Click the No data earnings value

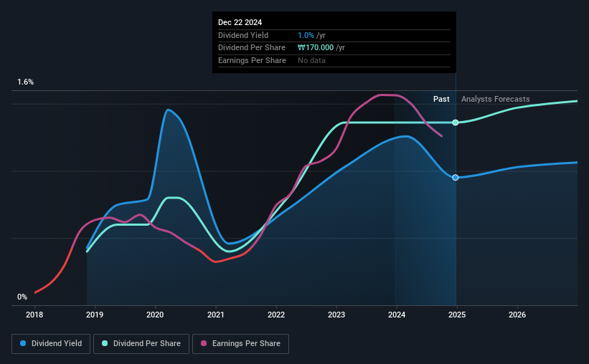[x=311, y=60]
